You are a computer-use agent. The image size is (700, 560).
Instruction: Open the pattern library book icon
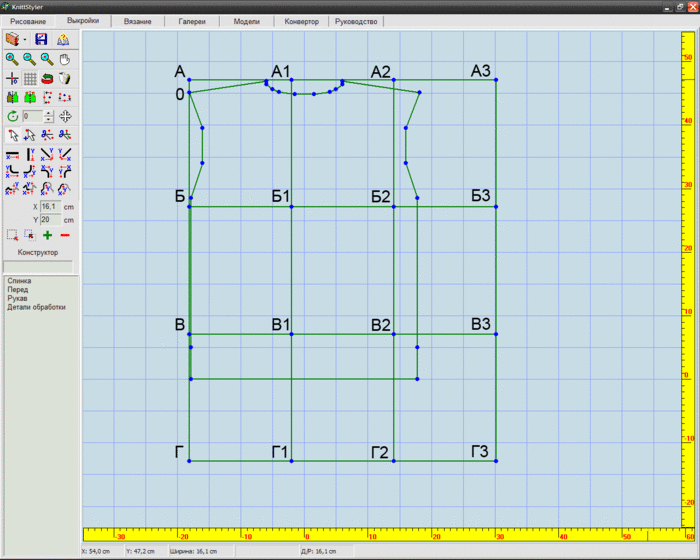(12, 39)
